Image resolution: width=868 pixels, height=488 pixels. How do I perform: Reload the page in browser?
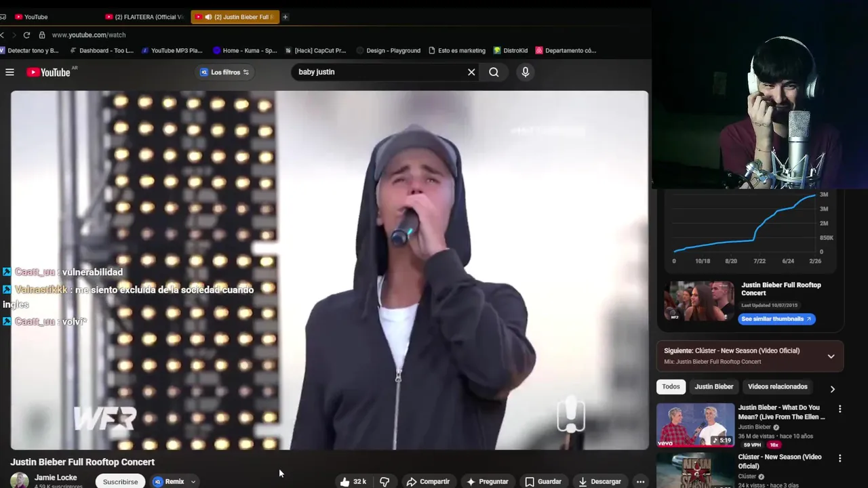click(x=26, y=35)
